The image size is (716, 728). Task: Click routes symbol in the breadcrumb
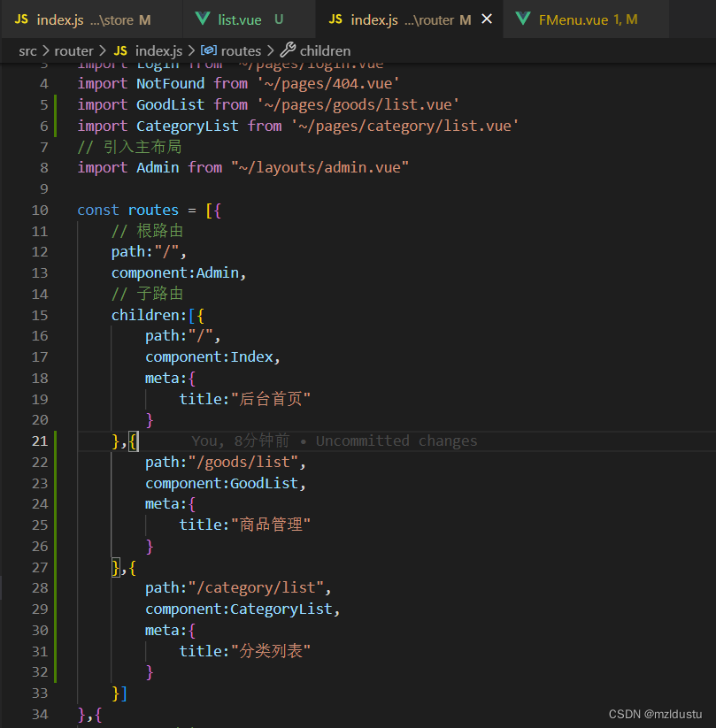click(241, 51)
